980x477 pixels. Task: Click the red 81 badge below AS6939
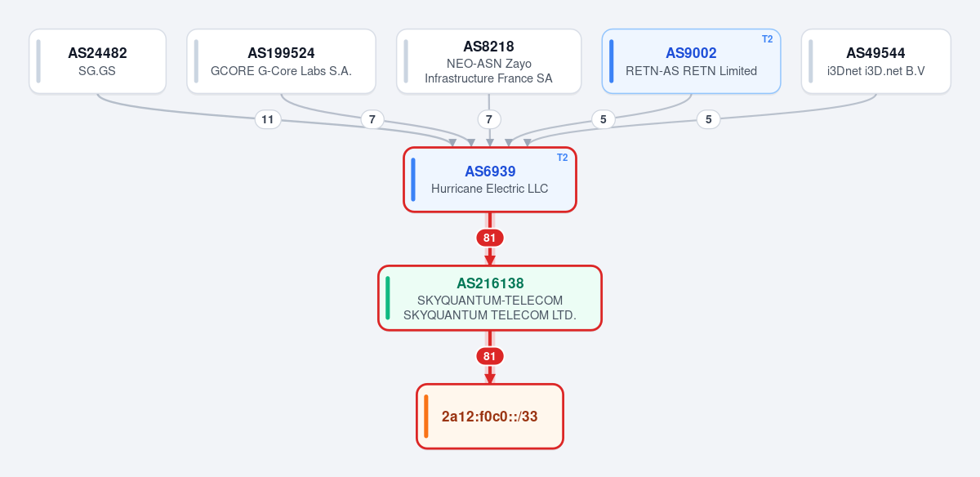(x=490, y=238)
